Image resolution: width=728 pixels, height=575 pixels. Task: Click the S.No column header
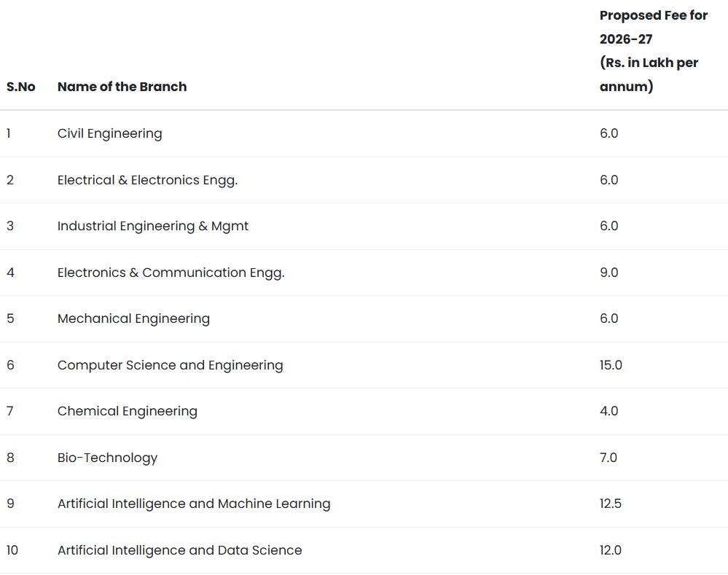pos(21,87)
